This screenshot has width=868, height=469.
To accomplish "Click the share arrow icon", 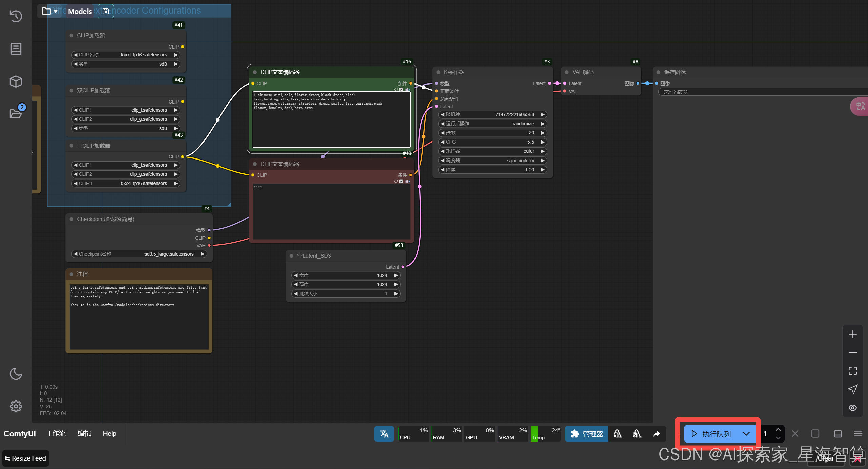I will [x=657, y=434].
